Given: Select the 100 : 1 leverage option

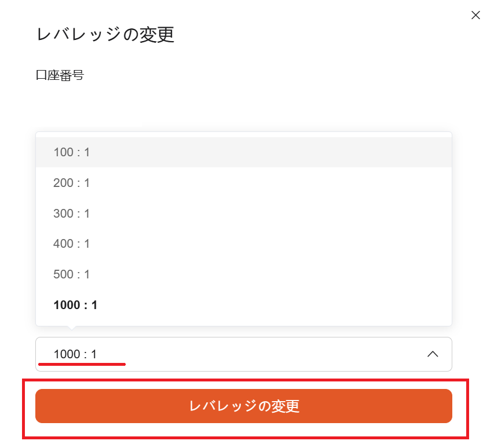Looking at the screenshot, I should tap(72, 152).
